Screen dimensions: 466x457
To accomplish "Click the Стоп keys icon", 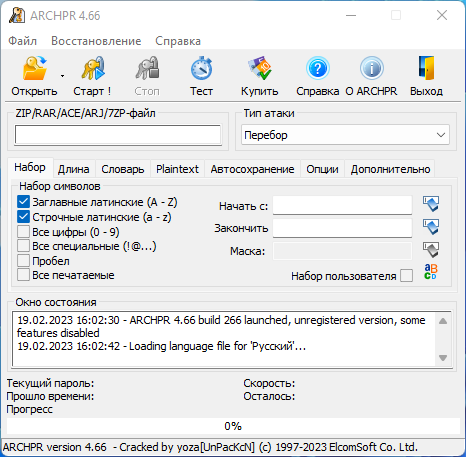I will pos(147,68).
